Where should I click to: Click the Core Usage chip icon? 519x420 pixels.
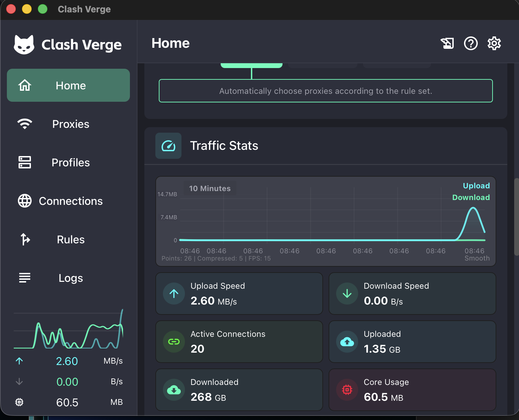click(x=347, y=390)
